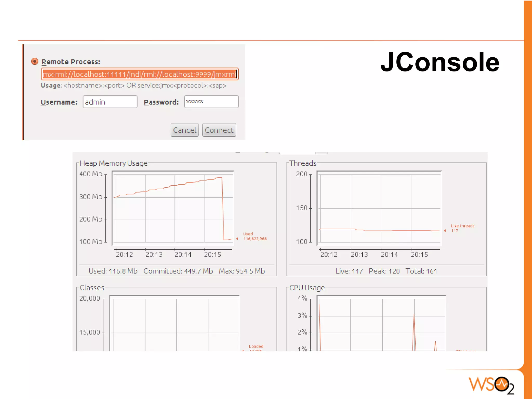Click 'Peak: 120' threads summary
This screenshot has height=399, width=532.
(384, 271)
